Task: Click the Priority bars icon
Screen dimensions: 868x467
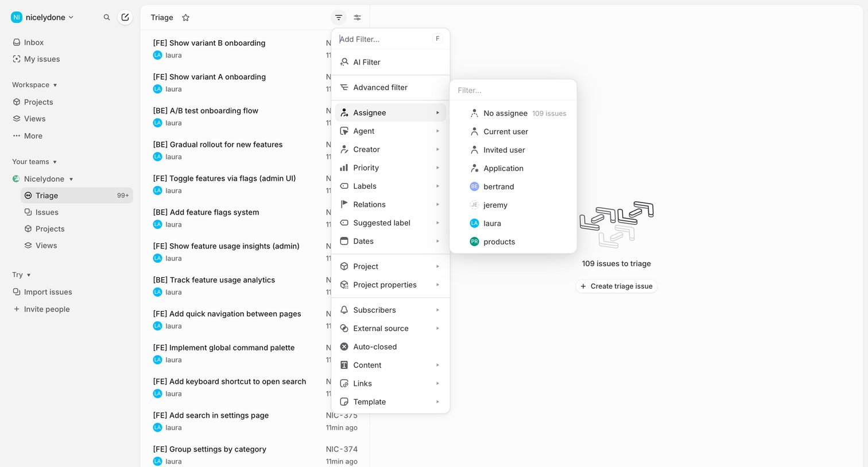Action: 344,168
